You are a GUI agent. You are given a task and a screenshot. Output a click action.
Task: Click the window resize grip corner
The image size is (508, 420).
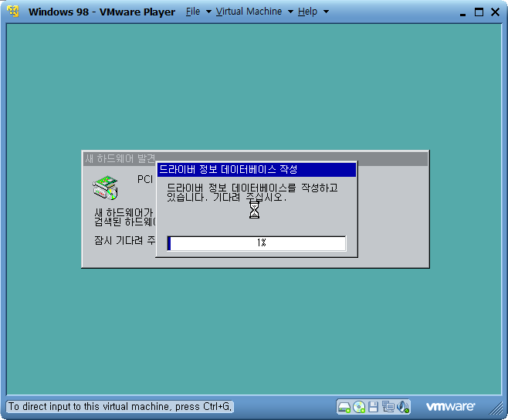click(x=496, y=408)
